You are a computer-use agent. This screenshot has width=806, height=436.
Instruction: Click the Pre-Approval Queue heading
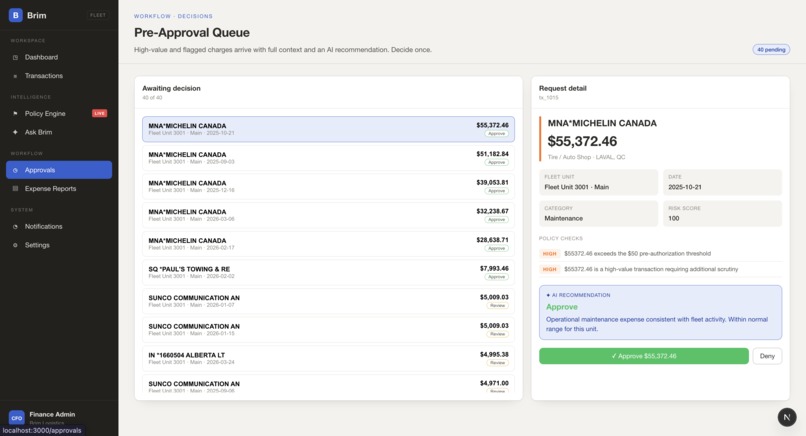tap(192, 32)
